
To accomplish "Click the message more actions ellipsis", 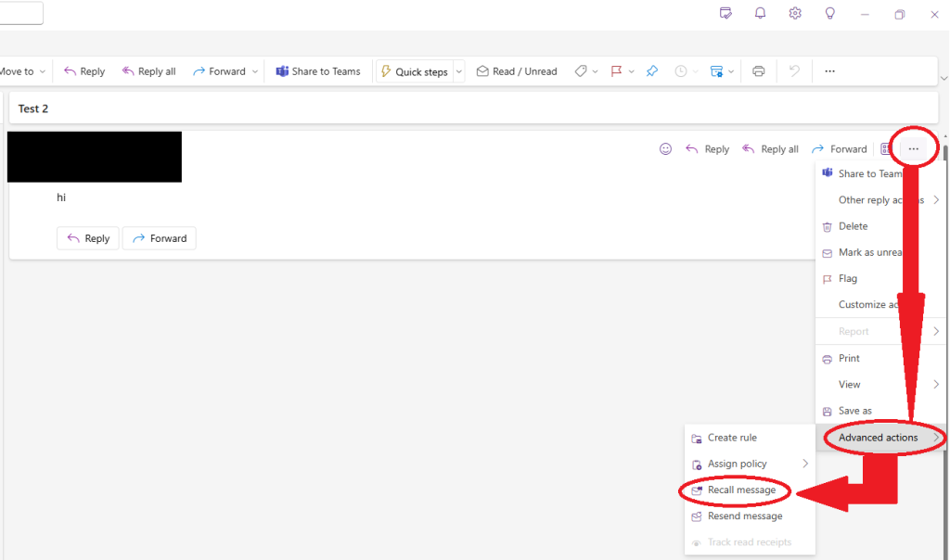I will click(914, 149).
